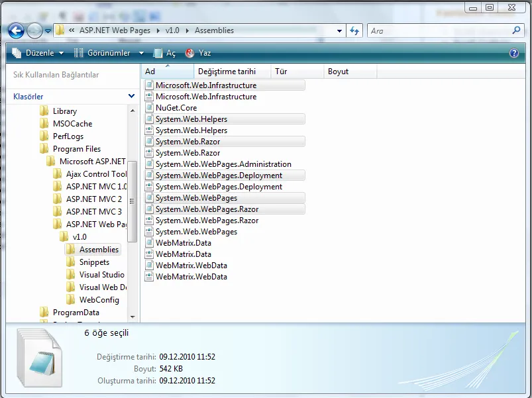Open the Düzenle dropdown menu
532x398 pixels.
[x=38, y=53]
